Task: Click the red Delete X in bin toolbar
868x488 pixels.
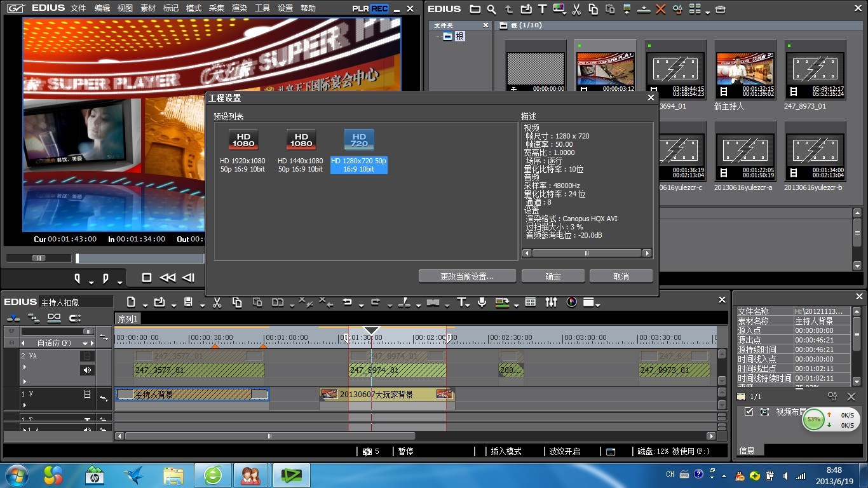Action: [x=661, y=9]
